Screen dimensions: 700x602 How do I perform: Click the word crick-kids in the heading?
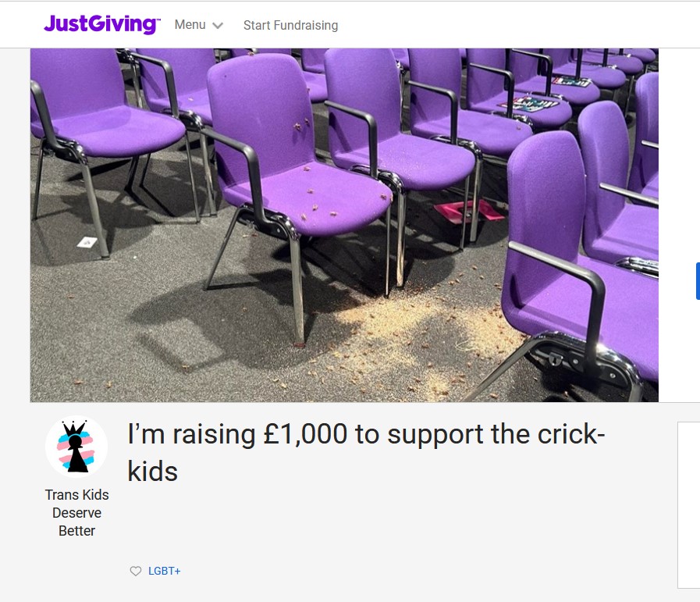(x=571, y=434)
